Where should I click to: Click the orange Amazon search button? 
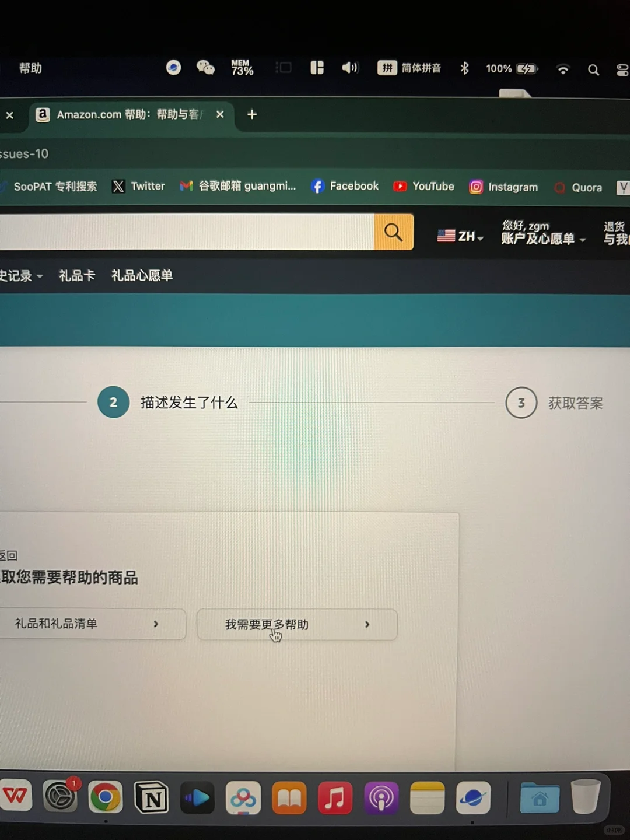394,232
